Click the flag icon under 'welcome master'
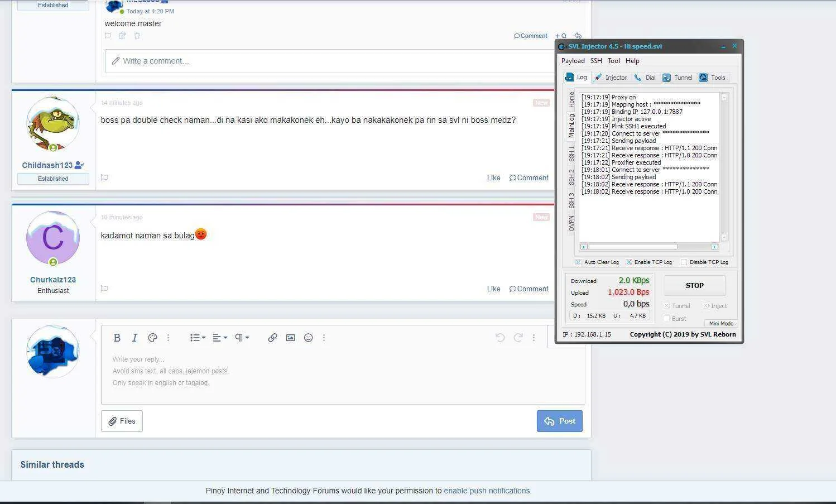The image size is (836, 504). [x=108, y=36]
